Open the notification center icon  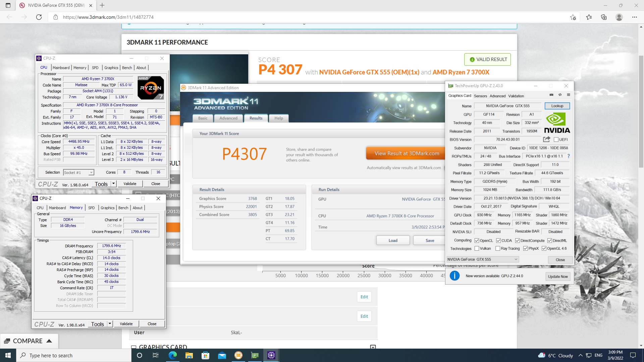tap(633, 355)
